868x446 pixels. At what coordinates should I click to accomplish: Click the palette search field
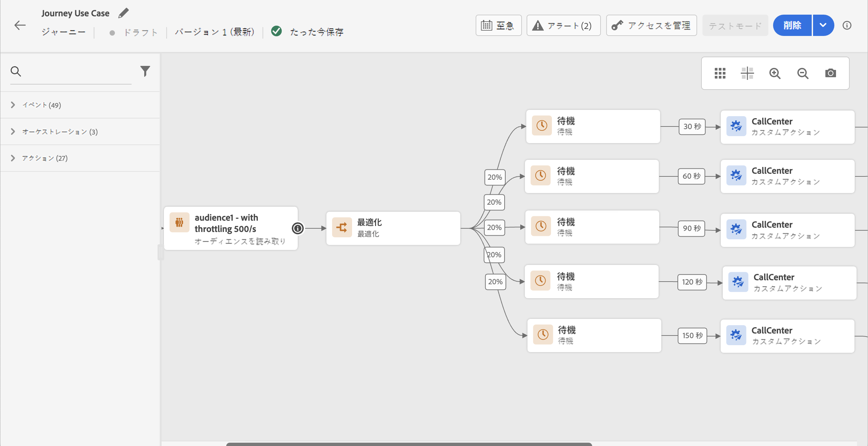[78, 72]
